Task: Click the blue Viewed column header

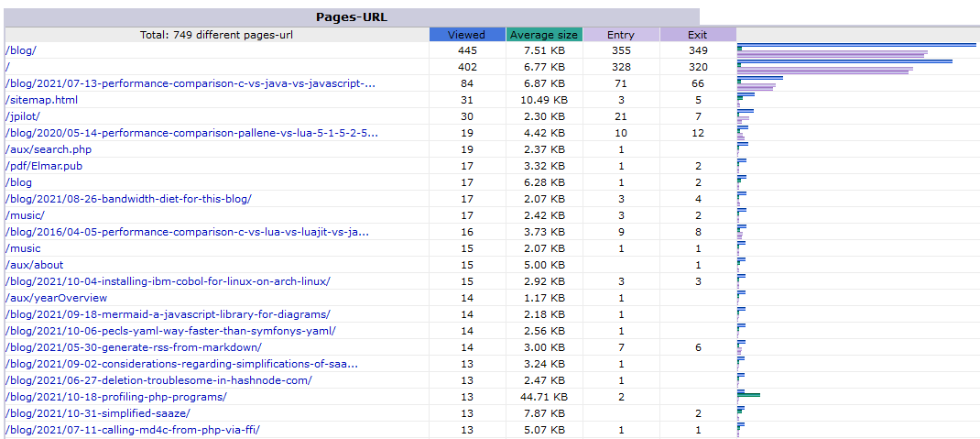Action: [x=467, y=35]
